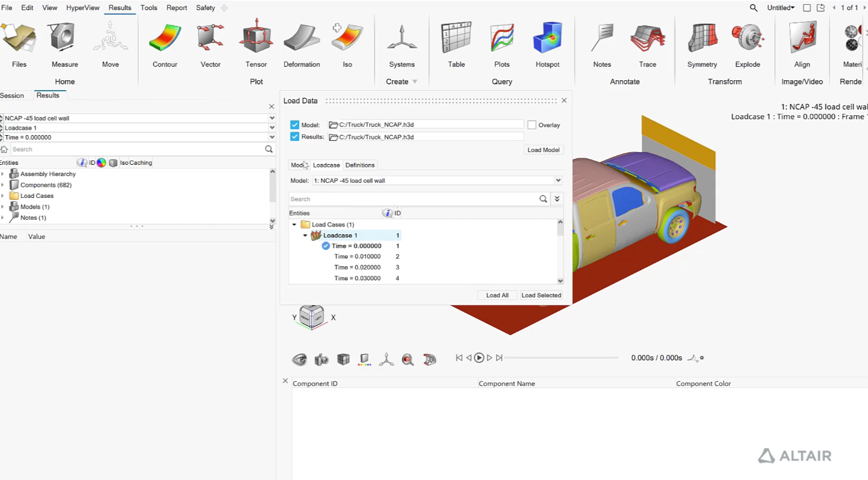The height and width of the screenshot is (480, 868).
Task: Expand the Models (1) node
Action: point(3,207)
